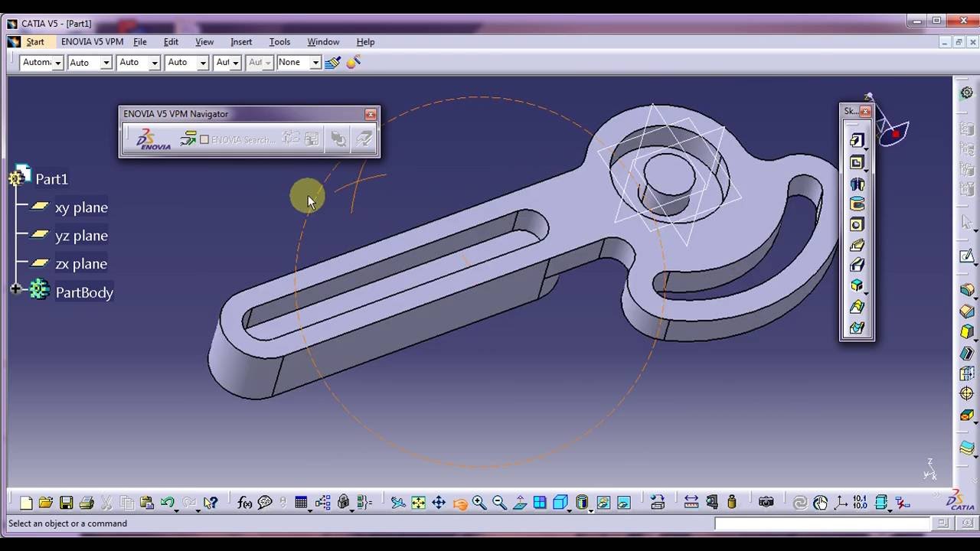Click the Pocket tool in Sketch-Based Features
980x551 pixels.
tap(857, 162)
